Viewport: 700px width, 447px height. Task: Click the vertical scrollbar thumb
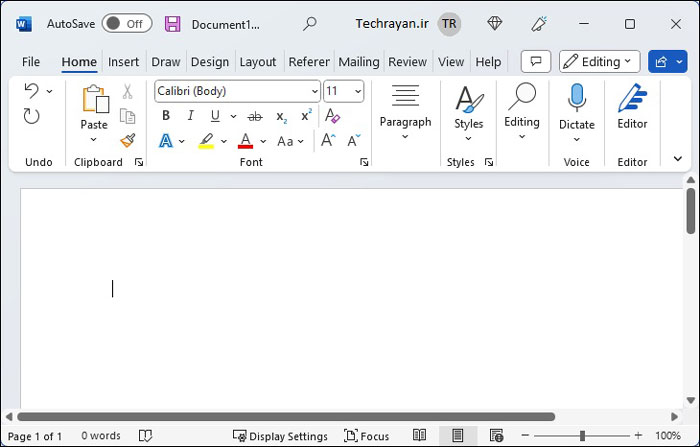point(691,211)
